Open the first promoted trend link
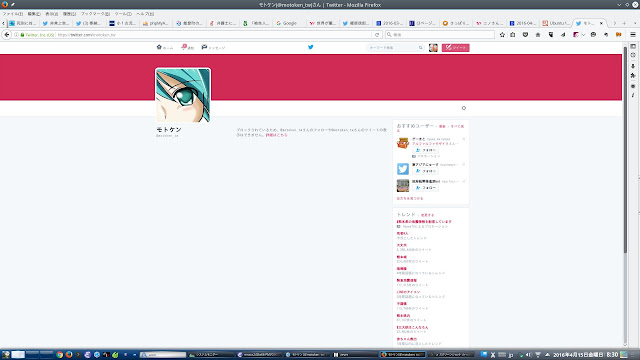 click(x=424, y=222)
